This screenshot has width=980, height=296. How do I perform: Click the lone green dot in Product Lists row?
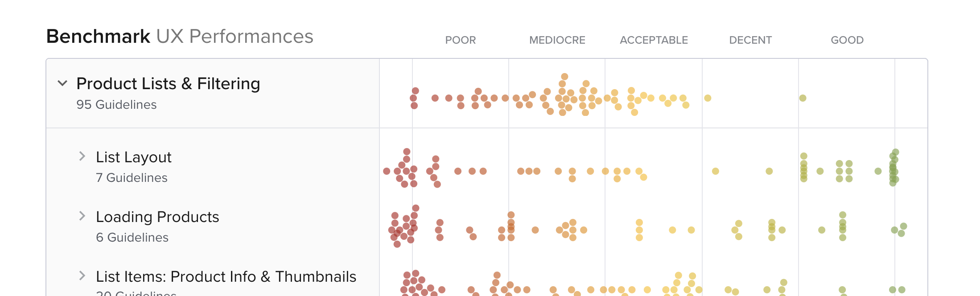click(x=803, y=98)
